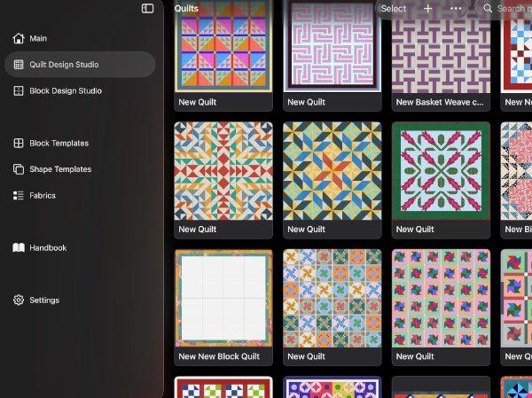Click the search quilts field
Screen dimensions: 532x398
pyautogui.click(x=505, y=9)
